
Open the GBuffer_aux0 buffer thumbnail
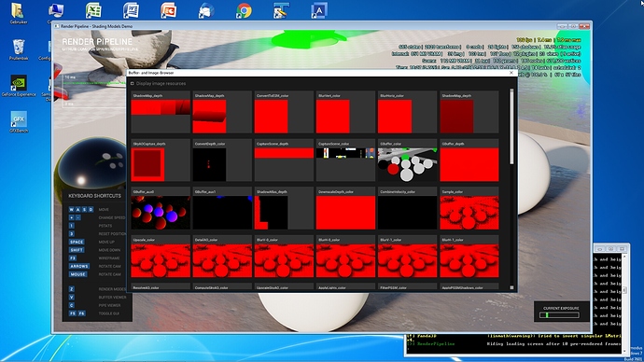pos(161,208)
